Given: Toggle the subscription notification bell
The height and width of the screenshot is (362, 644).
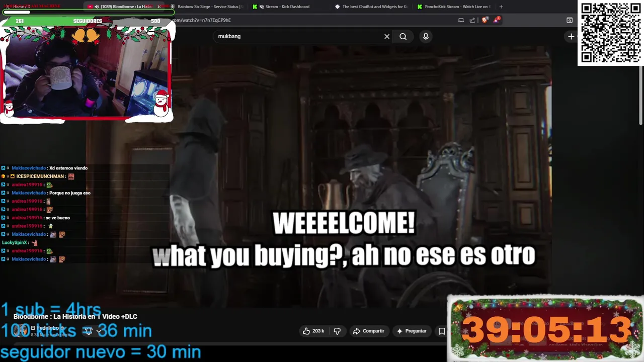Looking at the screenshot, I should coord(89,331).
